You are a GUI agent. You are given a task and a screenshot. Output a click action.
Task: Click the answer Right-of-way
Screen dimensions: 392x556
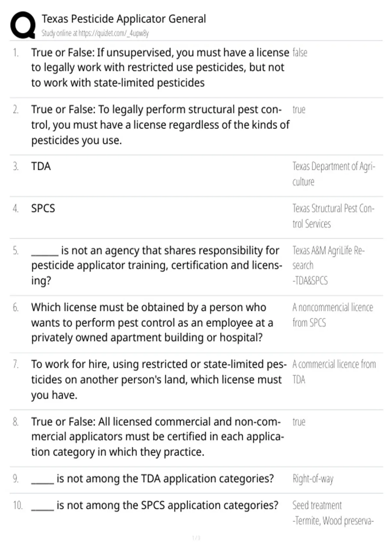[x=313, y=479]
